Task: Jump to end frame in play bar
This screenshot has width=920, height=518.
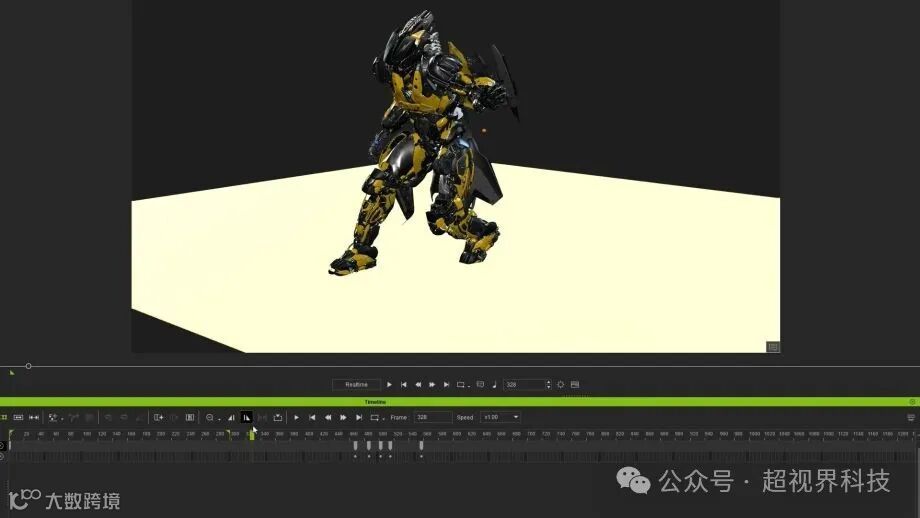Action: 447,385
